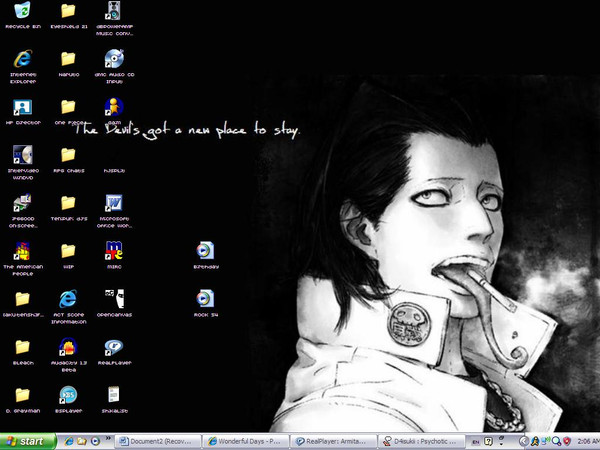The image size is (600, 450).
Task: Switch to Wonderful Days browser taskbar button
Action: pos(245,442)
